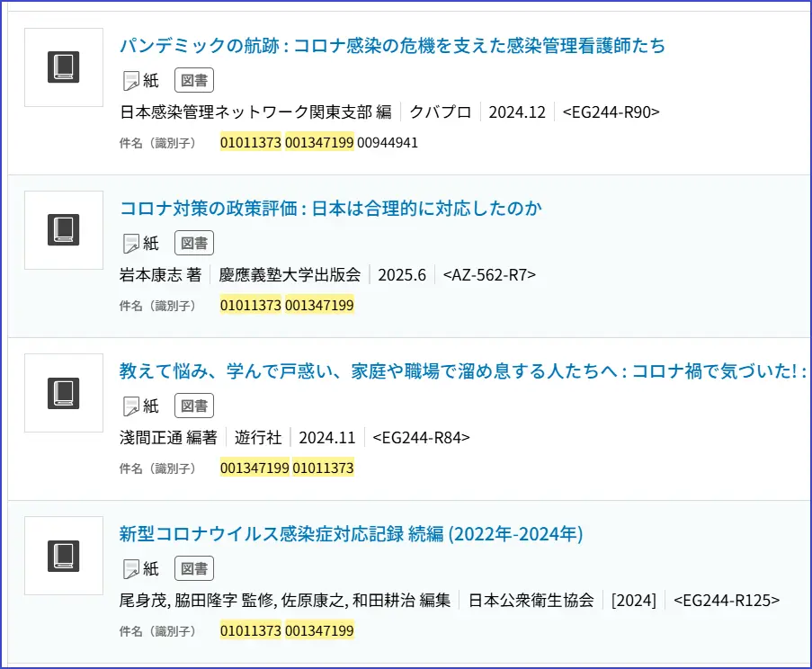Click paper icon in 尾身茂 entry
Viewport: 812px width, 669px height.
point(131,569)
